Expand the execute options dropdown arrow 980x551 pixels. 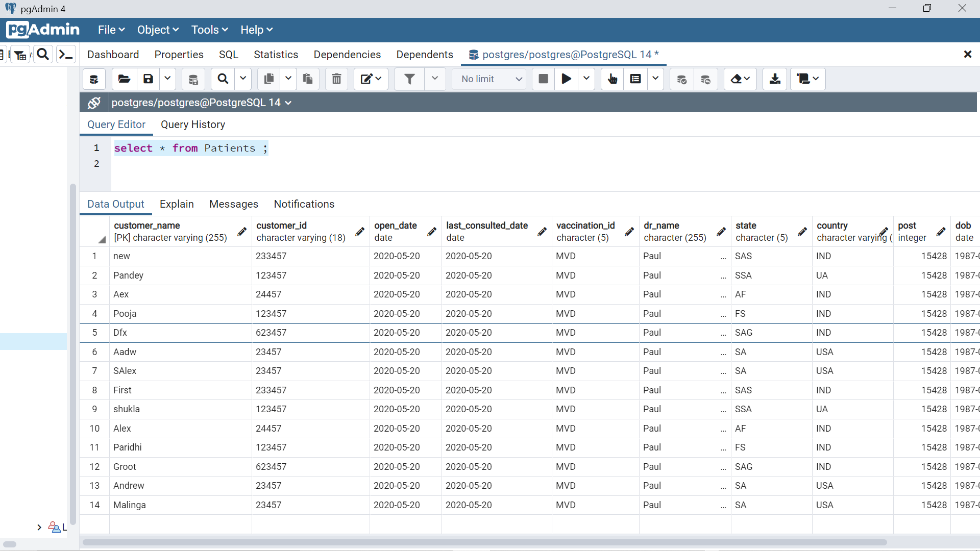click(x=586, y=79)
